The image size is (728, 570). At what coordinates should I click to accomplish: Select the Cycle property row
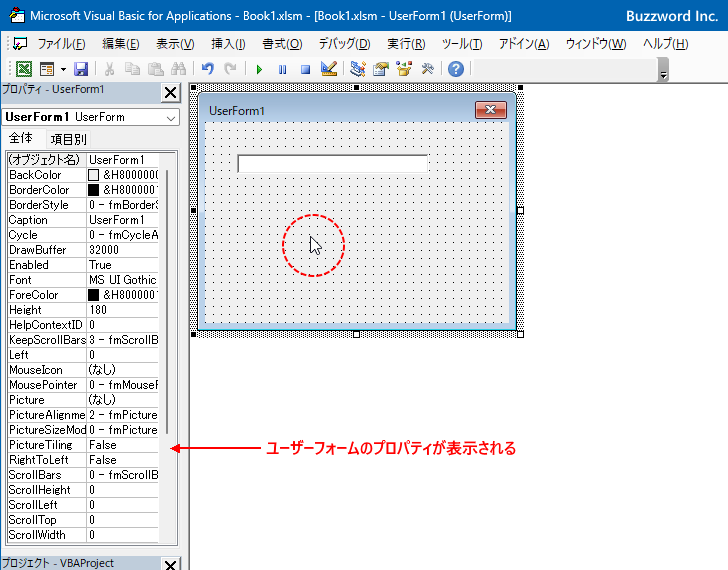point(83,235)
